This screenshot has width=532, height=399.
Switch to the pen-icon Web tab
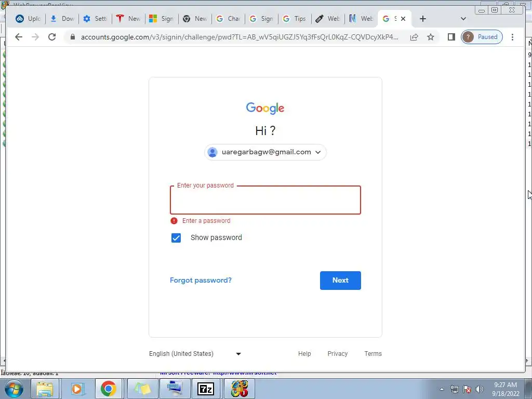[x=328, y=19]
